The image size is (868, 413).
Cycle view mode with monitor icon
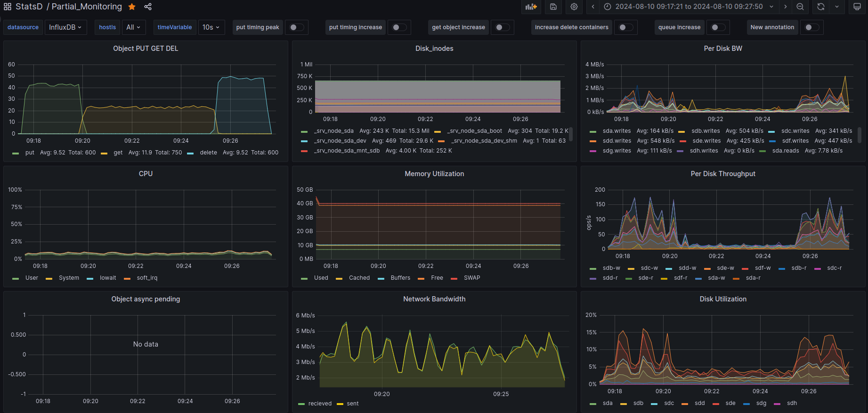point(857,7)
